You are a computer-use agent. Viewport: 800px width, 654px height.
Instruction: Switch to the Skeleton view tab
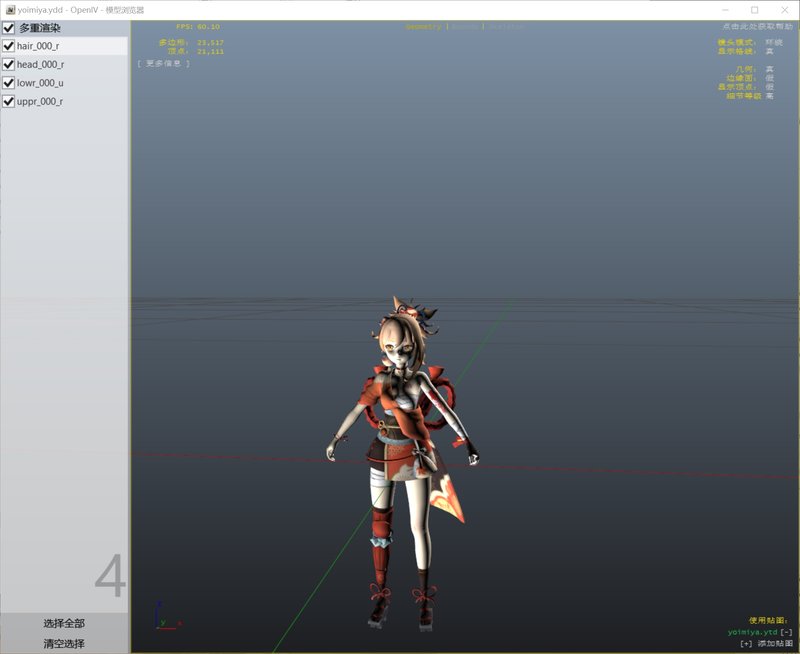point(506,27)
